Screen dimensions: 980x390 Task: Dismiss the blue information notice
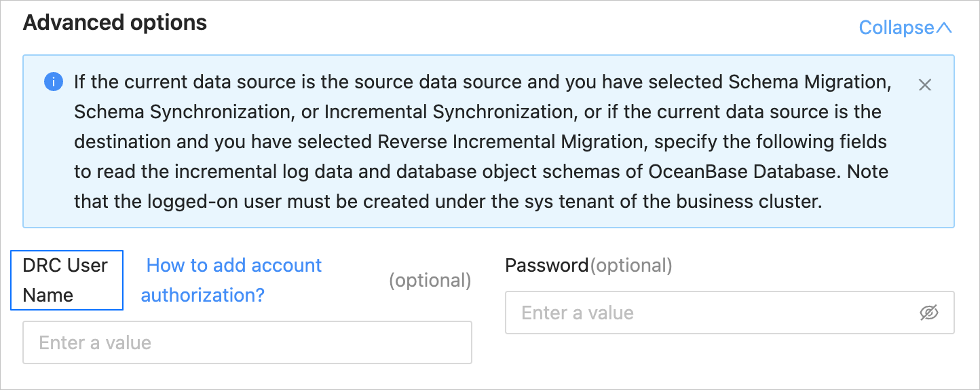coord(924,85)
